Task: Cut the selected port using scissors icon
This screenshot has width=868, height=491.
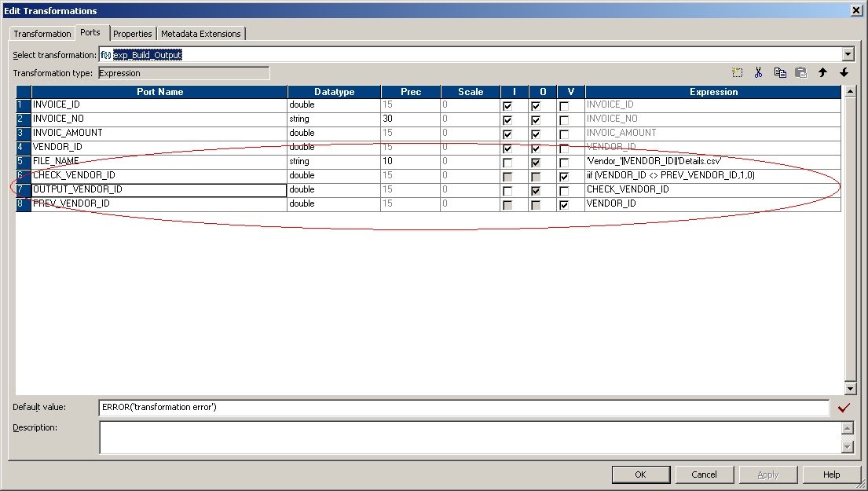Action: point(757,72)
